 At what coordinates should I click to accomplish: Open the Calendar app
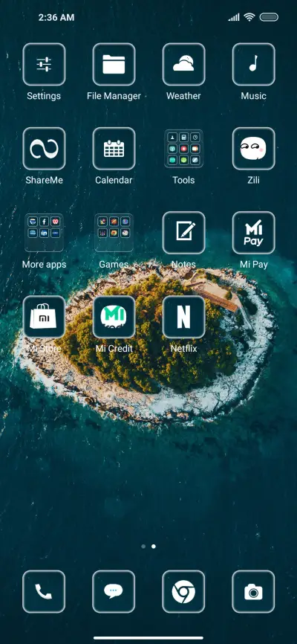114,149
